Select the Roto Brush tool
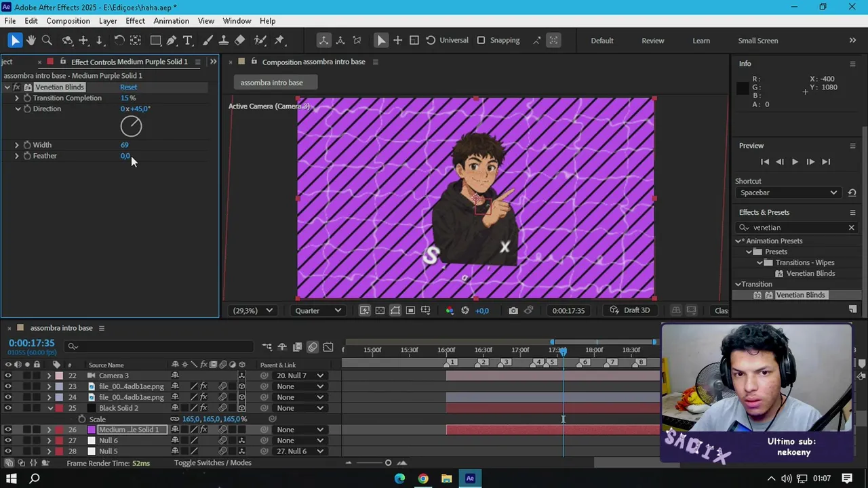This screenshot has height=488, width=868. [259, 41]
